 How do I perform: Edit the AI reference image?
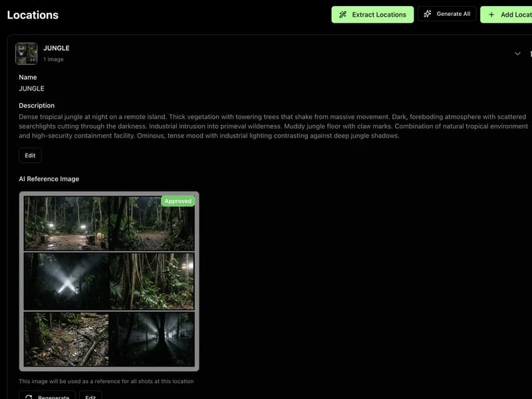click(x=90, y=396)
